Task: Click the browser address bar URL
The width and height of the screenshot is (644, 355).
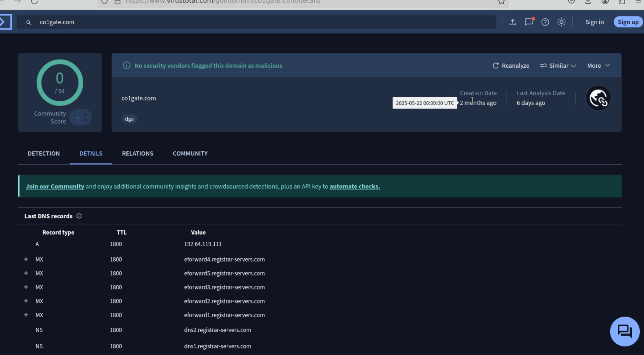Action: click(x=223, y=2)
